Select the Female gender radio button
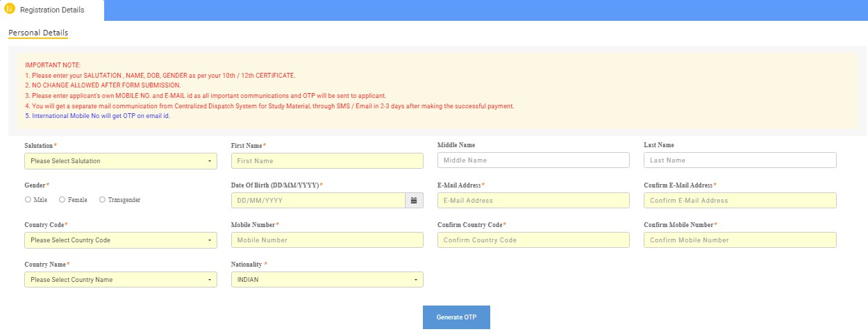Viewport: 868px width, 334px height. point(62,200)
